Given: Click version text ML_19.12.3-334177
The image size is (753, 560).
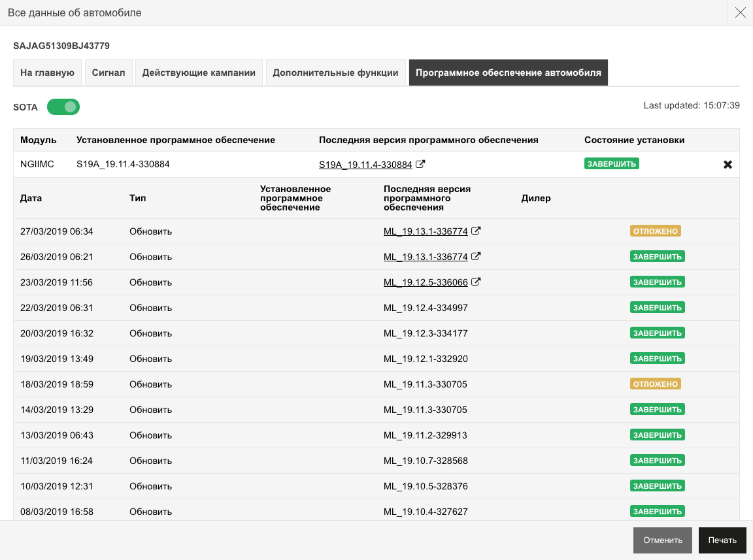Looking at the screenshot, I should coord(426,333).
